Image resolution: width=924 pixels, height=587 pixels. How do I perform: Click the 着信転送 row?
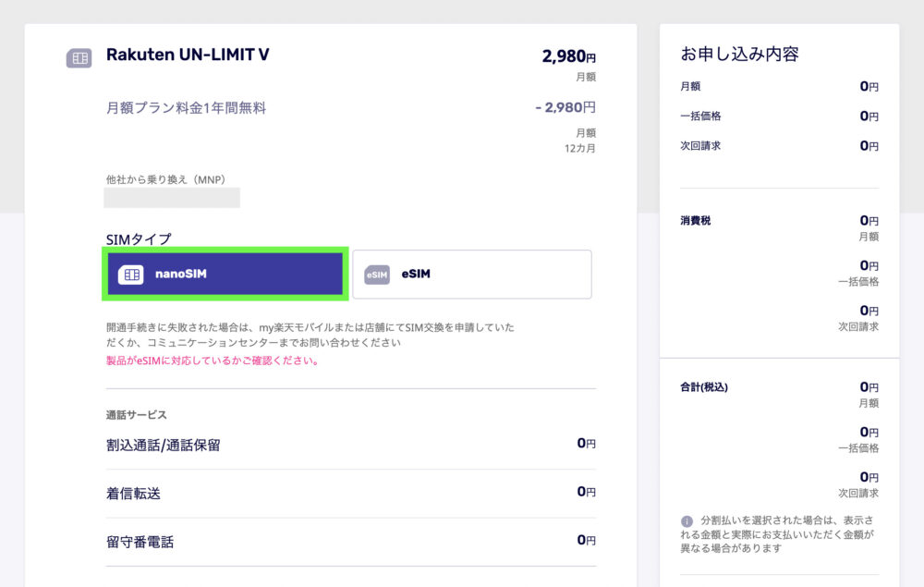pos(350,494)
